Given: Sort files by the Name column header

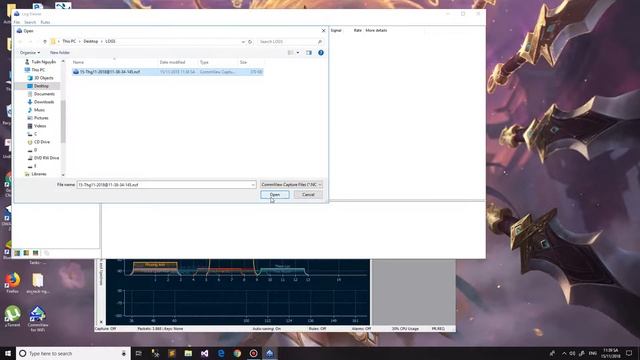Looking at the screenshot, I should point(114,62).
